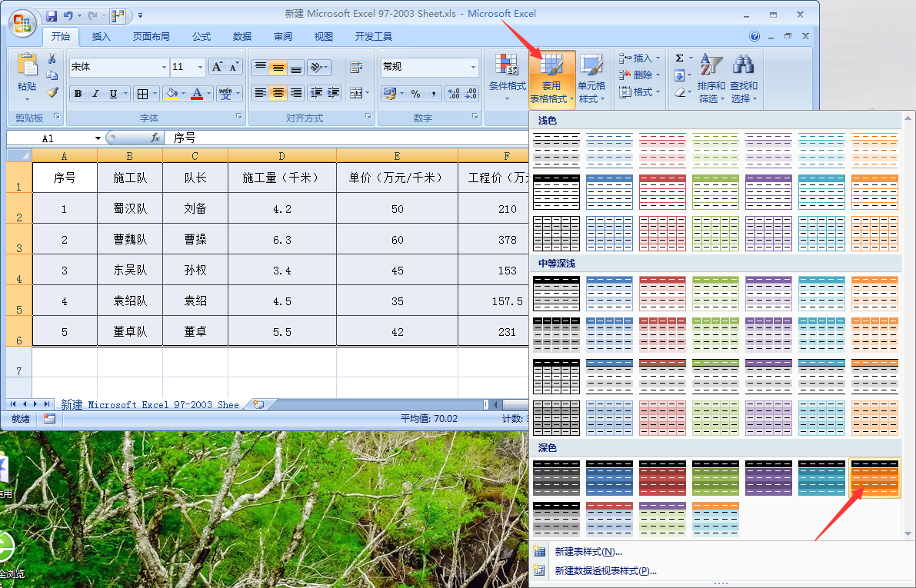This screenshot has width=916, height=588.
Task: Toggle italic formatting
Action: 95,94
